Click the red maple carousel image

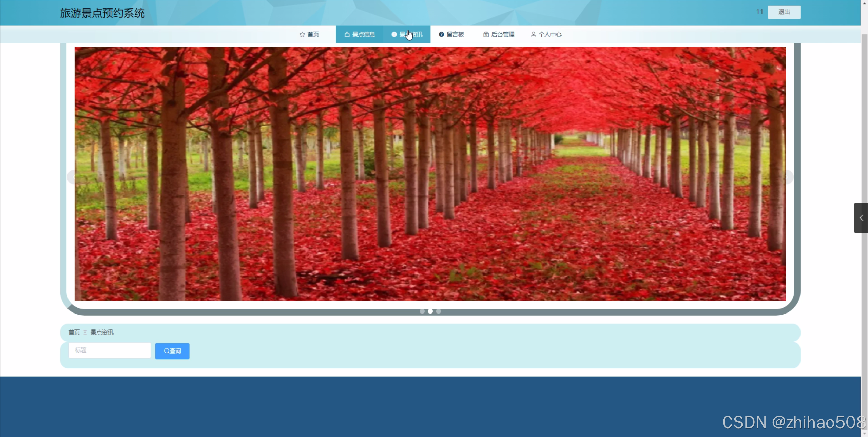click(x=430, y=174)
